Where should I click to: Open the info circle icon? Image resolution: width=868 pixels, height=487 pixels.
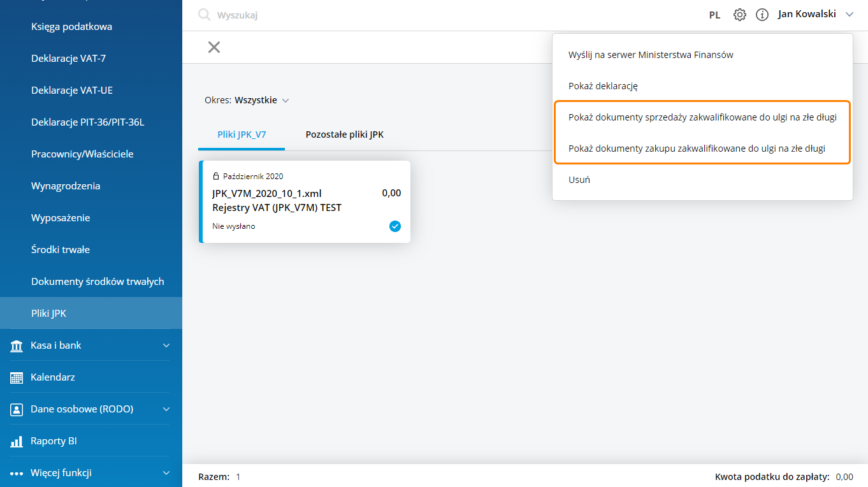[x=762, y=15]
